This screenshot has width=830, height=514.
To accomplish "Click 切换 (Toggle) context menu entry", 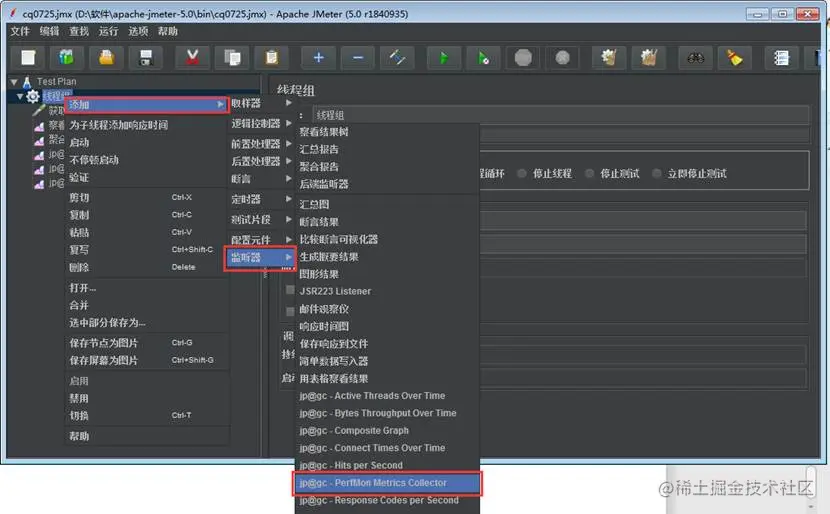I will [x=147, y=416].
